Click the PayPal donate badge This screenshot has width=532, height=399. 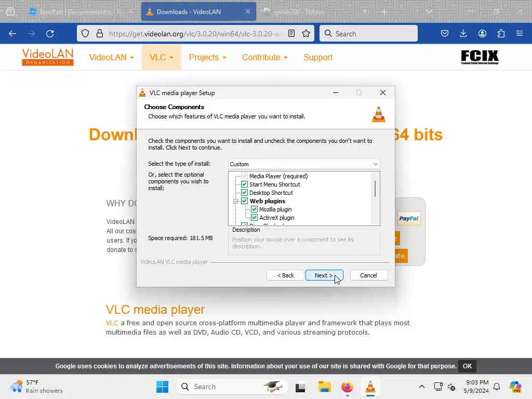[x=409, y=219]
